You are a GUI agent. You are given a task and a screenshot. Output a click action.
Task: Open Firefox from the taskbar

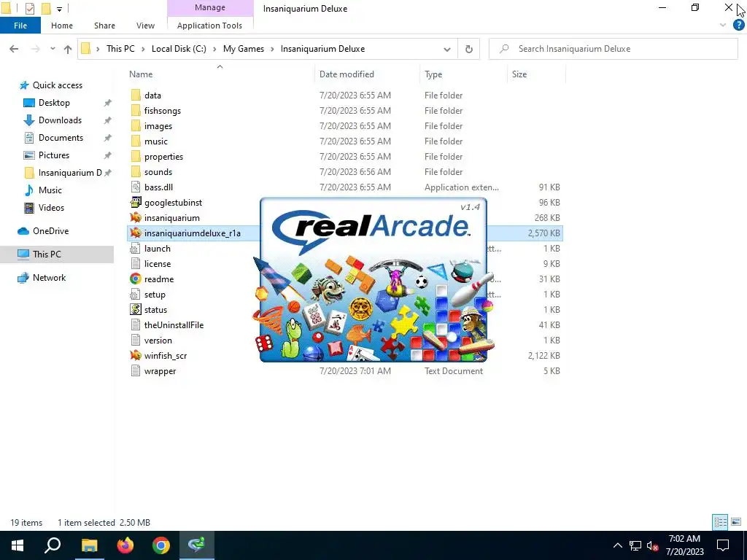[125, 545]
